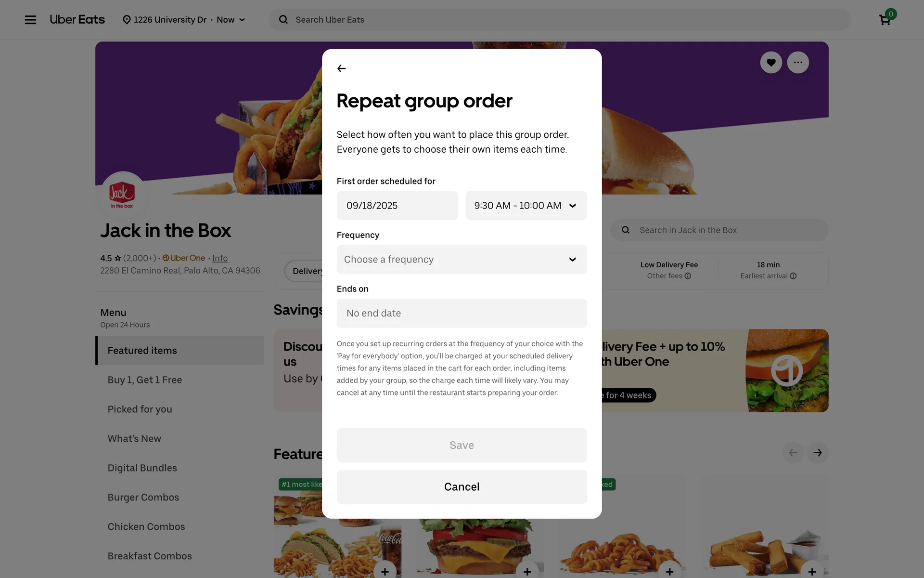Click the first order date field
924x578 pixels.
[x=397, y=206]
